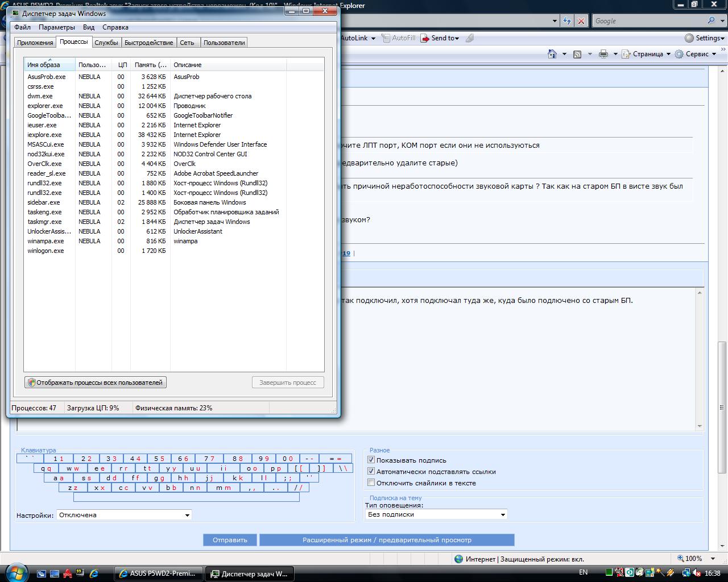Expand the address bar history dropdown
This screenshot has height=582, width=728.
click(x=555, y=21)
